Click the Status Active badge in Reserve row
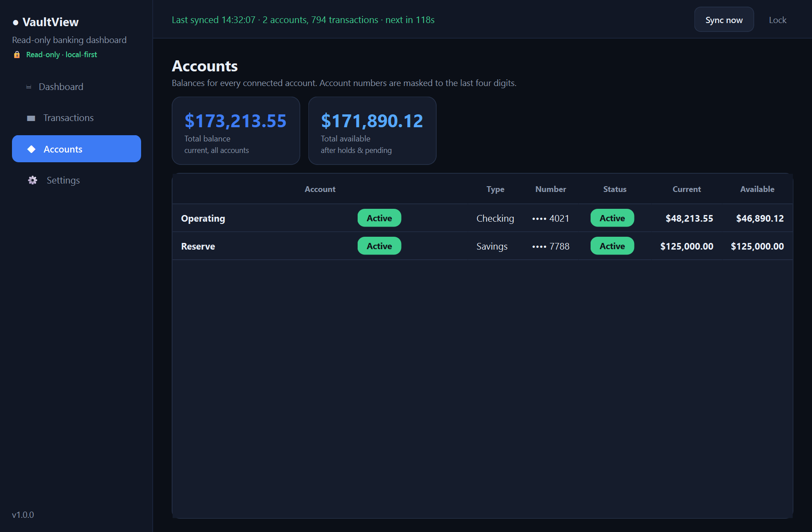Image resolution: width=812 pixels, height=532 pixels. pos(612,246)
